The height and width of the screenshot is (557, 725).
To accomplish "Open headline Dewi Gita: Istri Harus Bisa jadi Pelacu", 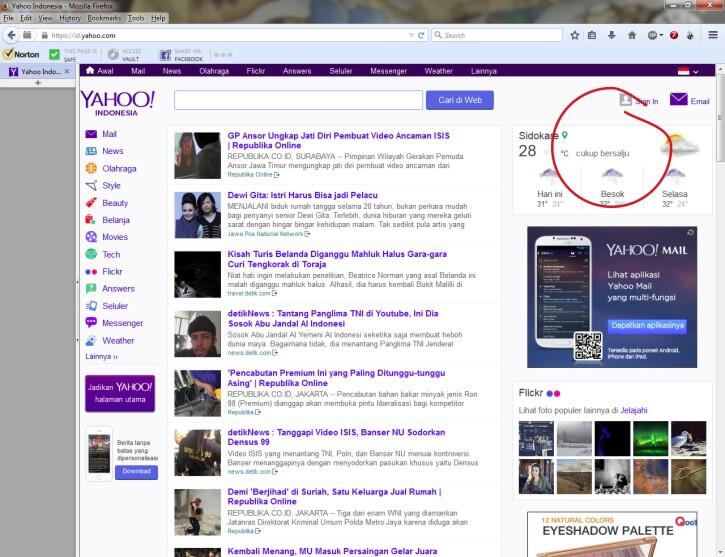I will tap(302, 195).
